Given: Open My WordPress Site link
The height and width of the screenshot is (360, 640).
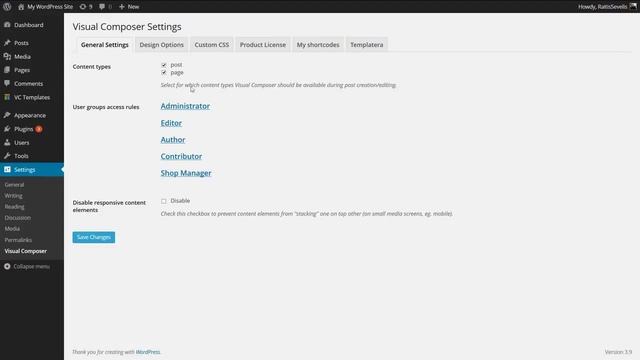Looking at the screenshot, I should coord(50,7).
